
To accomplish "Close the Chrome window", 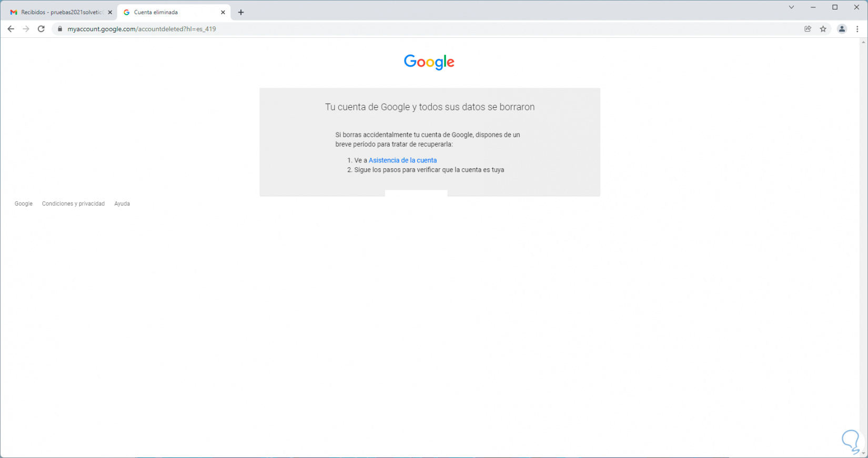I will 856,7.
